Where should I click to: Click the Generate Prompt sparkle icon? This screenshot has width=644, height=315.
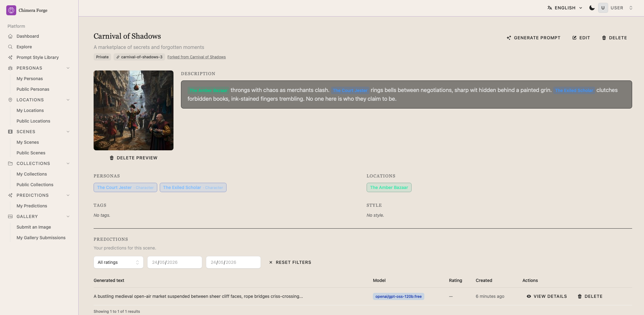pos(509,38)
